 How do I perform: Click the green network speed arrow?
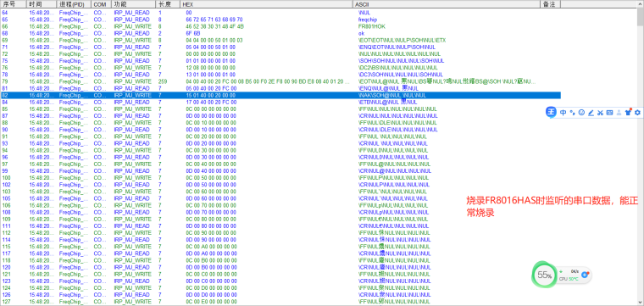[x=561, y=271]
